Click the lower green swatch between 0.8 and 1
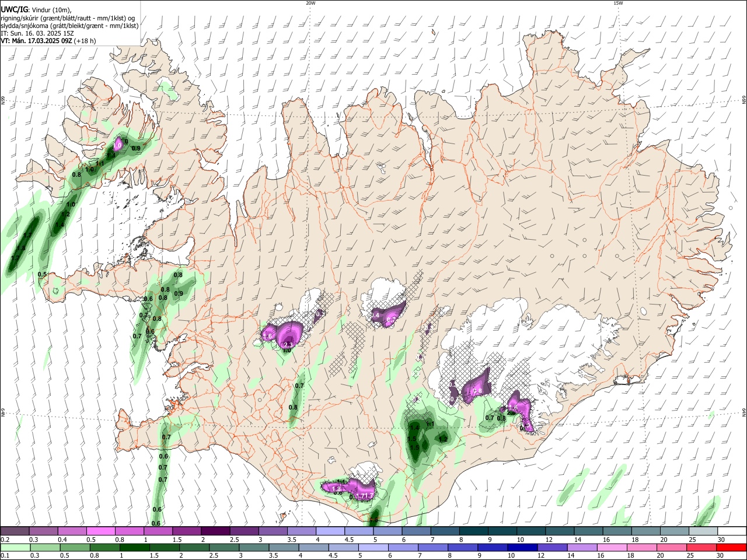The height and width of the screenshot is (560, 747). click(x=104, y=547)
